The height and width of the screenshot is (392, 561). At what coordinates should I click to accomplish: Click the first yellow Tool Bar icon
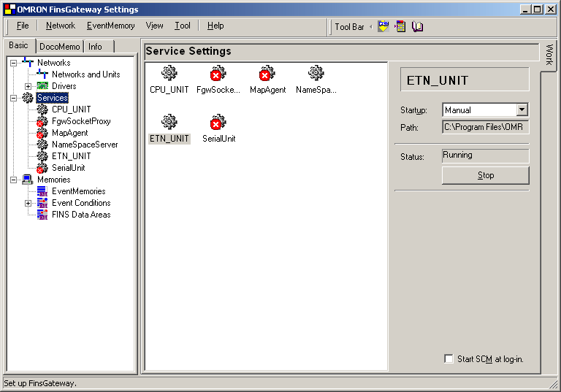tap(383, 26)
